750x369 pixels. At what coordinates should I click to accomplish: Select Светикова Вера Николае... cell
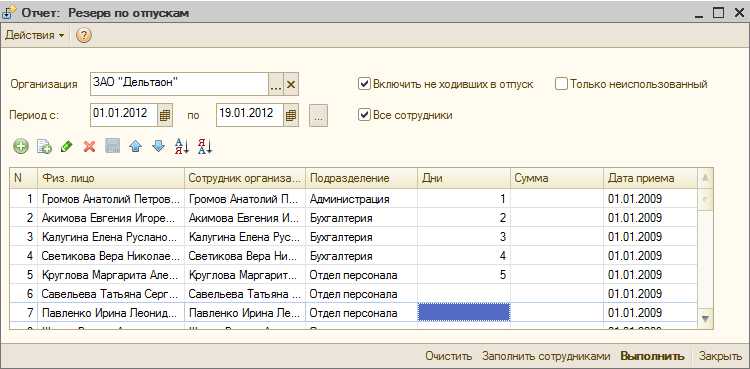pos(111,256)
